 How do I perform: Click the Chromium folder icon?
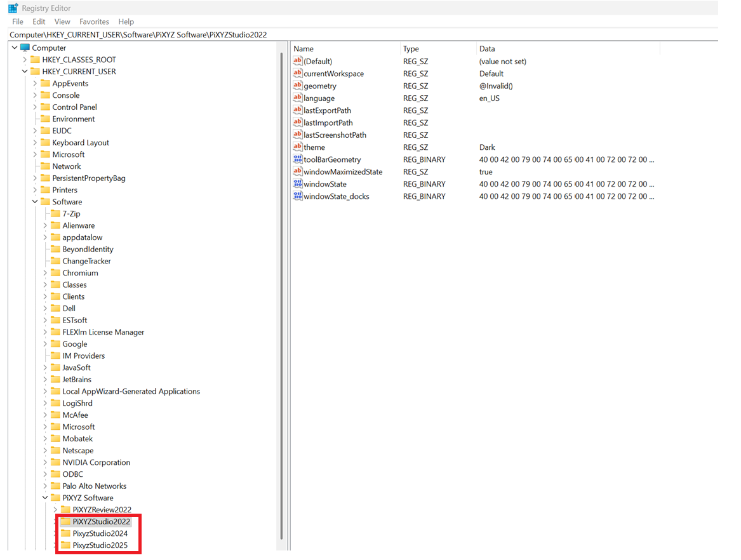tap(55, 272)
